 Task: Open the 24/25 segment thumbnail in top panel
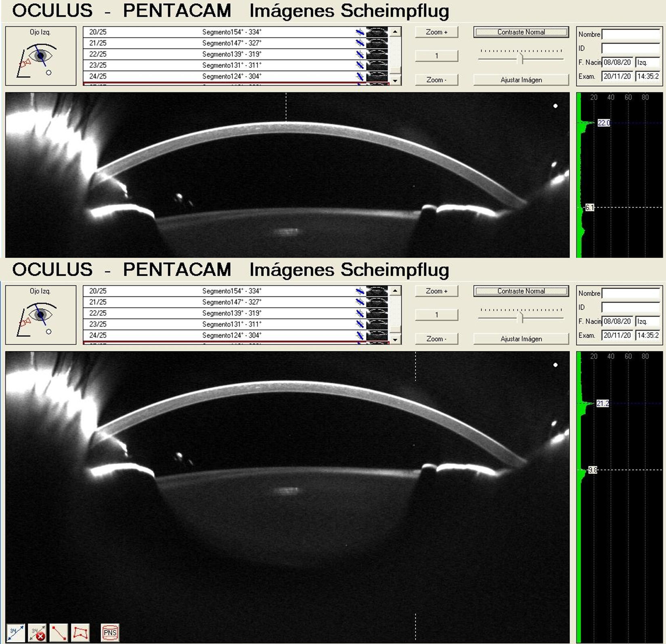[377, 76]
